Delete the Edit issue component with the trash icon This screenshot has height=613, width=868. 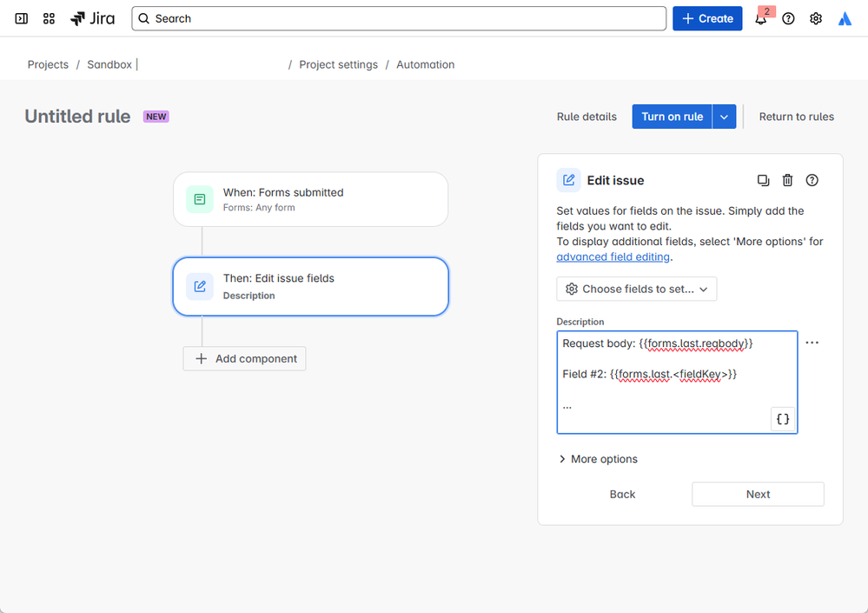coord(787,181)
